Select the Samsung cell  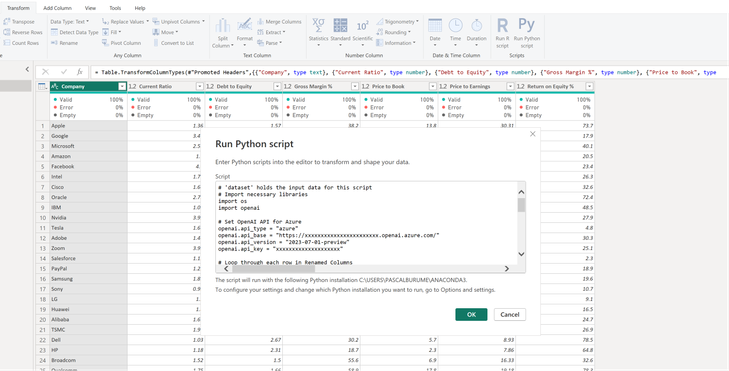pos(88,278)
